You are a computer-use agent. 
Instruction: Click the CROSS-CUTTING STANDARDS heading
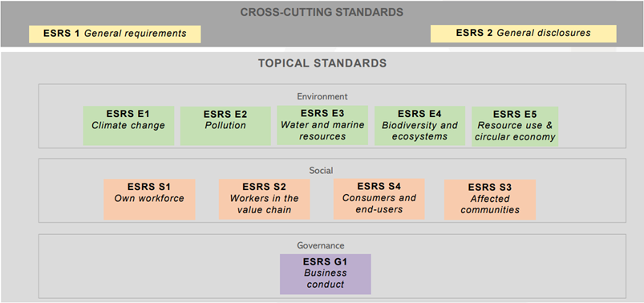pyautogui.click(x=322, y=12)
